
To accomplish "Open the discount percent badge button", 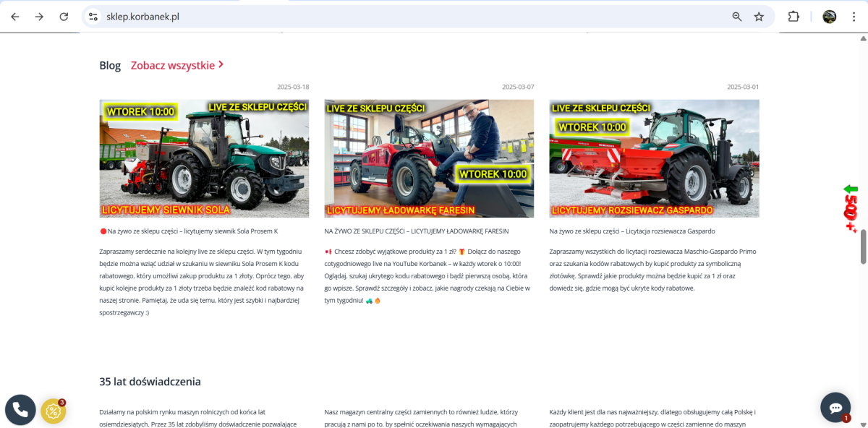I will [x=54, y=411].
